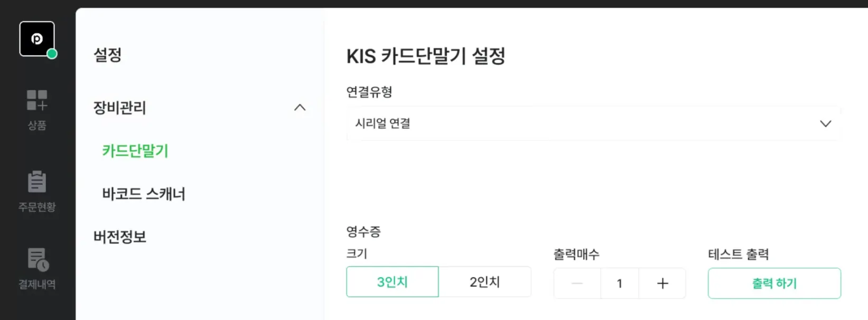Decrease print count with minus button

[x=577, y=284]
